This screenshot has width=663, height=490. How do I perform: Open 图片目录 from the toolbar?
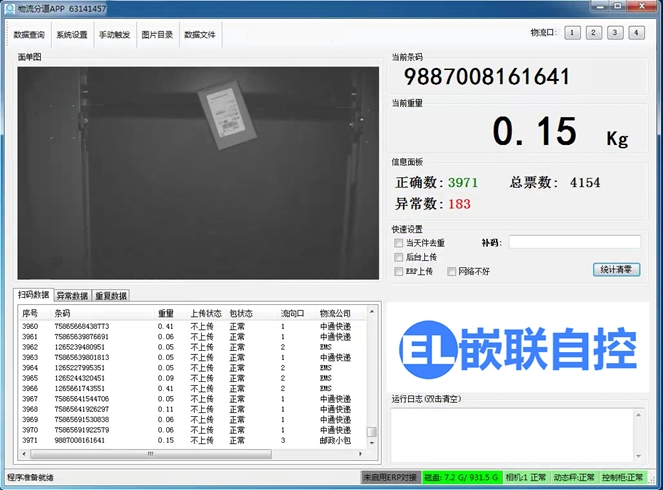click(x=157, y=35)
